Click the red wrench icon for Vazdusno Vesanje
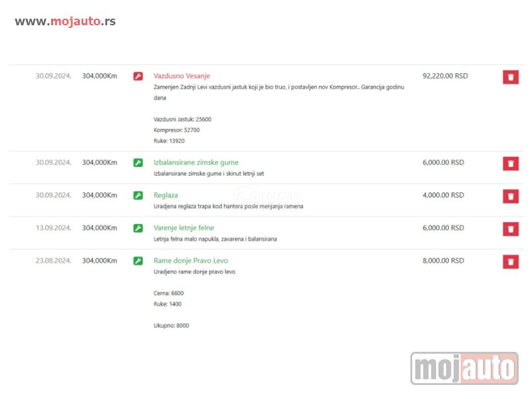 138,76
